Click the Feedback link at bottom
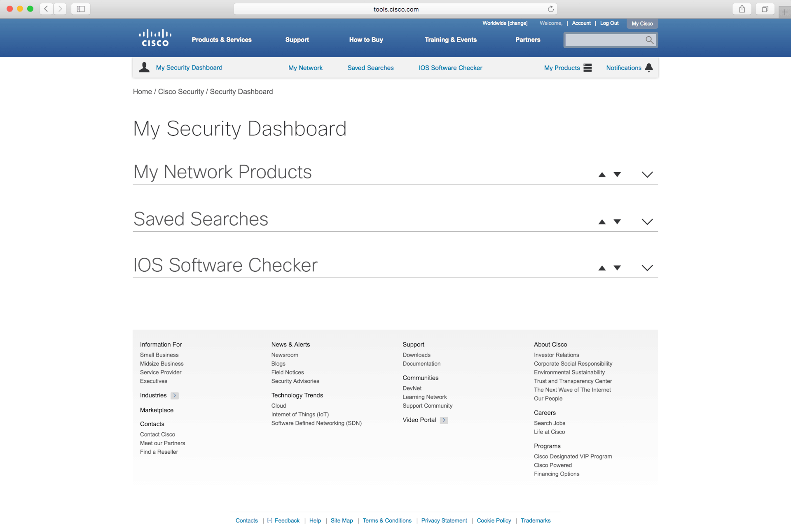Image resolution: width=791 pixels, height=532 pixels. [287, 521]
